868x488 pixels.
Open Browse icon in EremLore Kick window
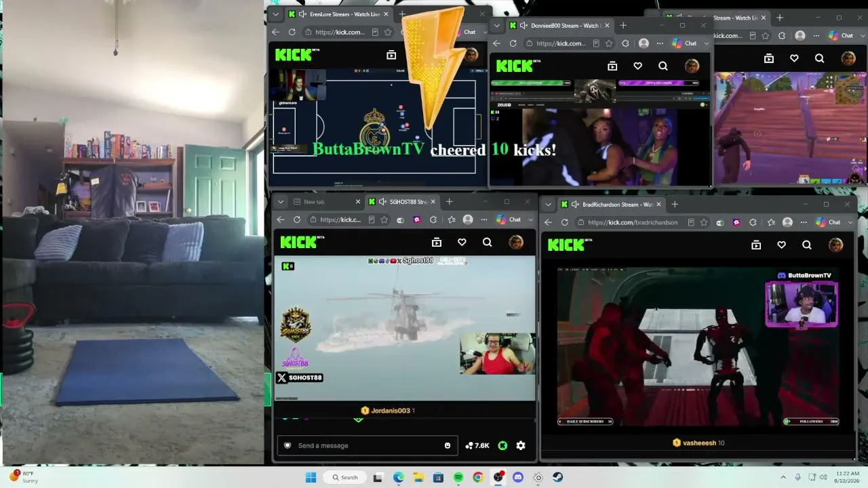coord(391,55)
